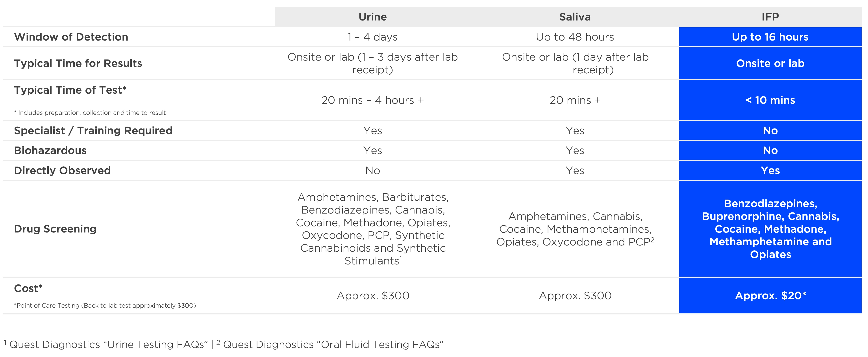Click the Drug Screening row label
This screenshot has width=868, height=357.
pyautogui.click(x=55, y=229)
